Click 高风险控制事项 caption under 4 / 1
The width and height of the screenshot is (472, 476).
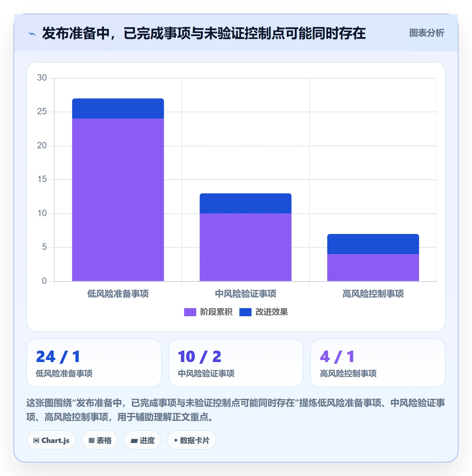point(348,374)
